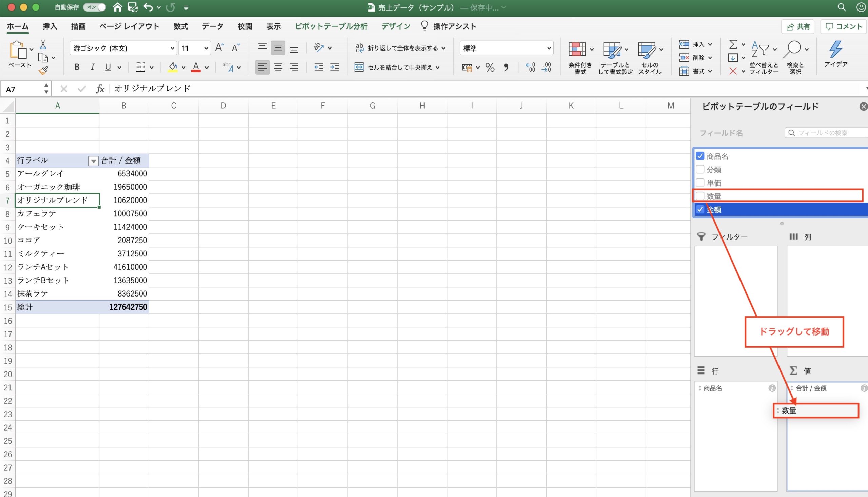Click the AutoSum sigma icon
This screenshot has width=868, height=497.
733,44
